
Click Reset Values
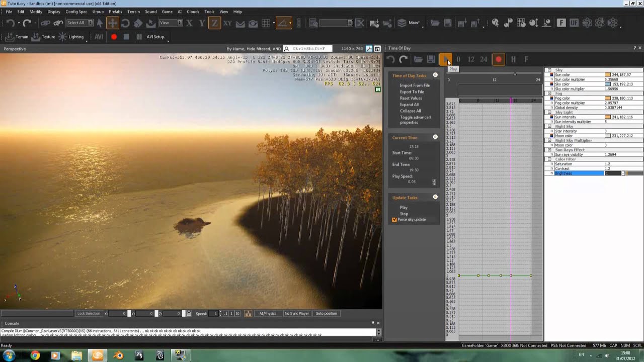click(411, 98)
